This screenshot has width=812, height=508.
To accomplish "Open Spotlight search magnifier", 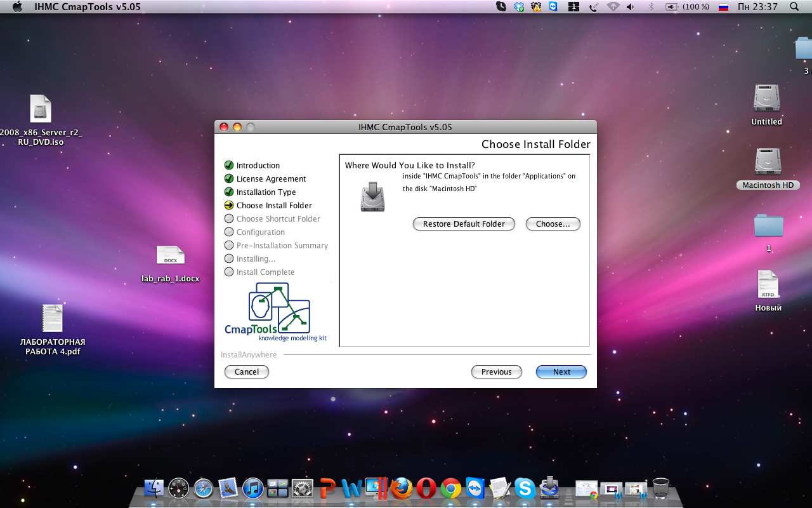I will [794, 6].
